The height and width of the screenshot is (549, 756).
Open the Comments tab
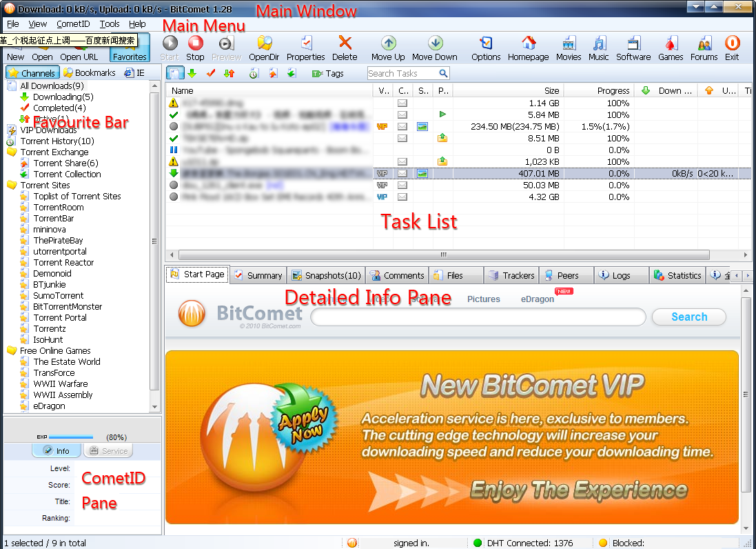397,275
